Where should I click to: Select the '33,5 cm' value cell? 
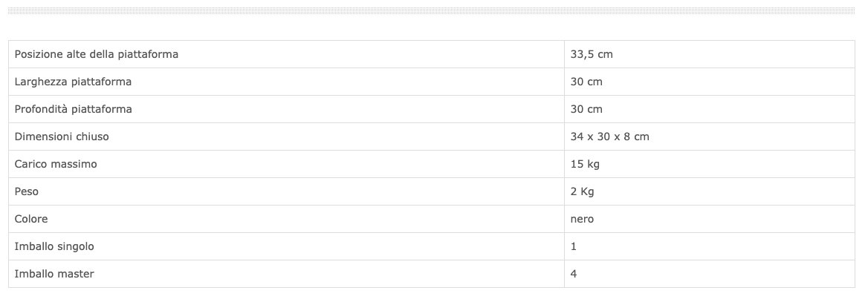point(591,54)
